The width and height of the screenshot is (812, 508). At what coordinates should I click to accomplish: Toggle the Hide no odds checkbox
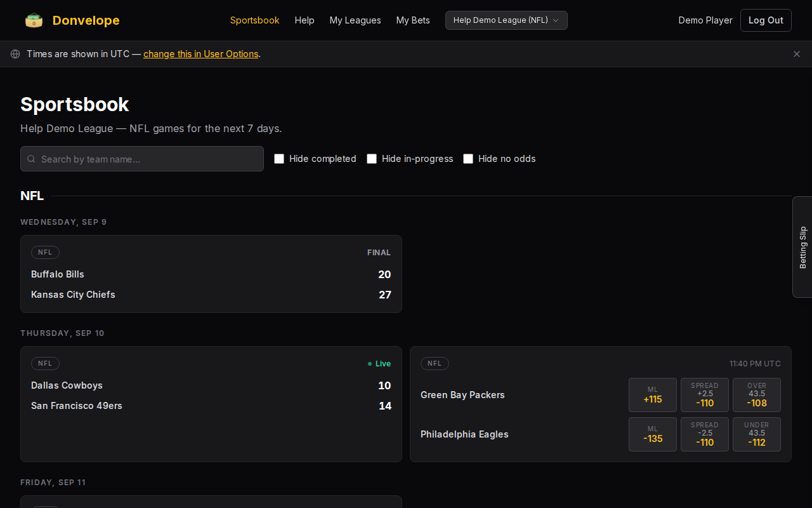click(x=468, y=159)
